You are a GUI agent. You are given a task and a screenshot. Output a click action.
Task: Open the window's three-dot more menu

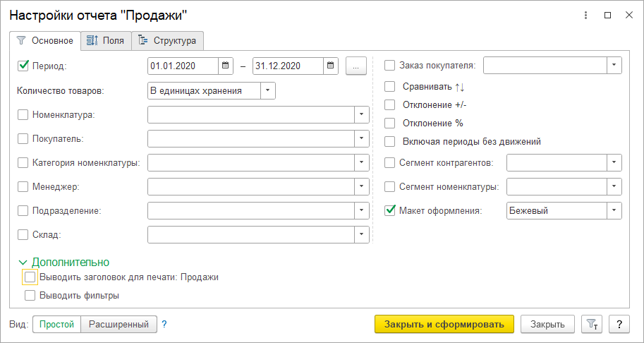point(585,15)
